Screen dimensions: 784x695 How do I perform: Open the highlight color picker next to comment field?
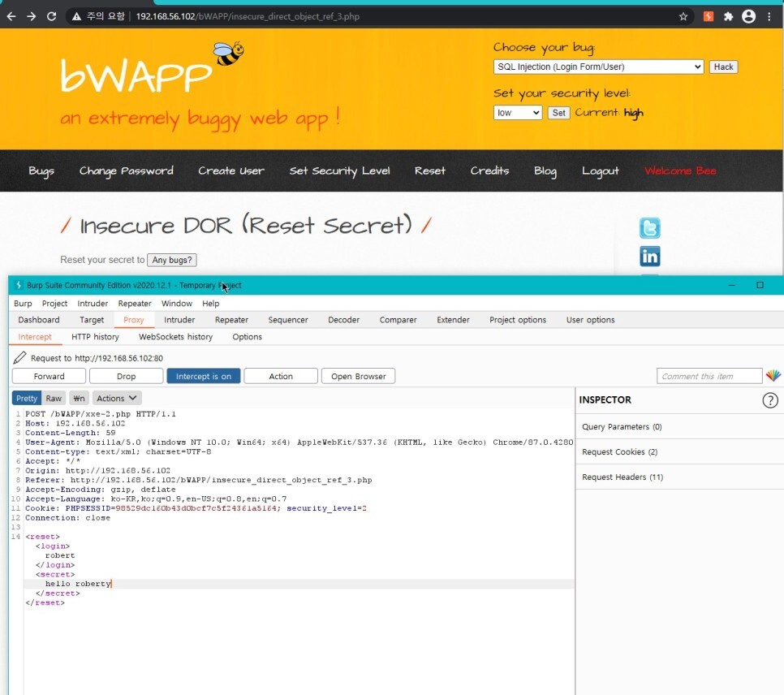click(x=773, y=376)
